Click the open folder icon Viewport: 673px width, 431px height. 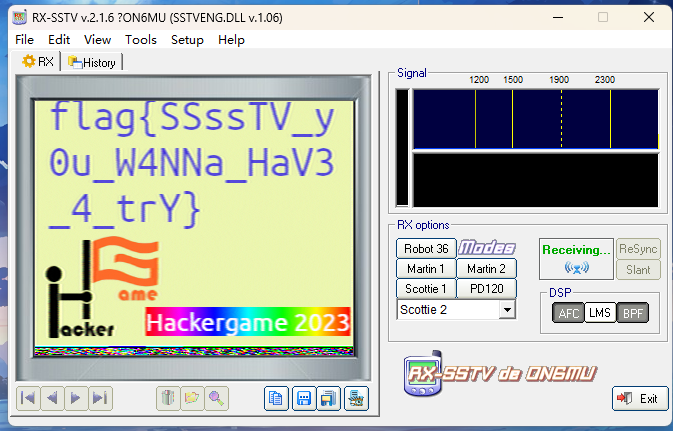pos(192,398)
